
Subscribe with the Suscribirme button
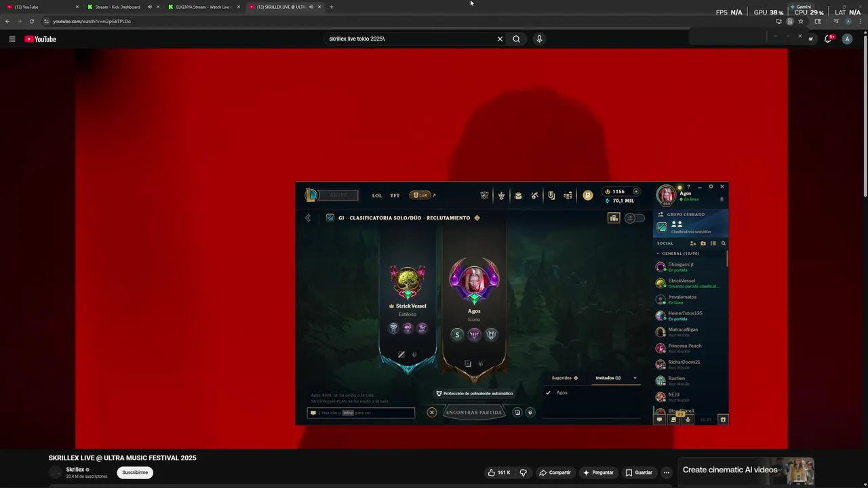coord(135,472)
